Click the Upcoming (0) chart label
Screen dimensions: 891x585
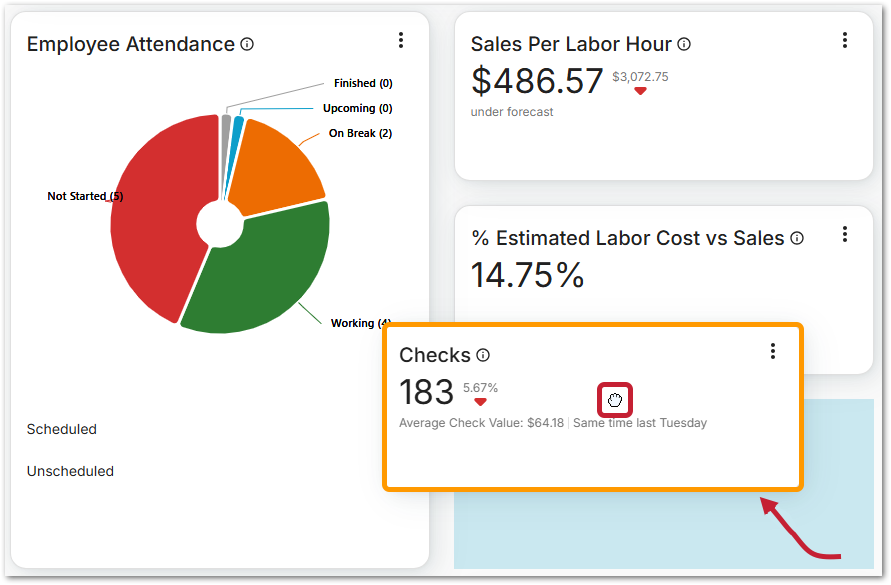[x=357, y=108]
